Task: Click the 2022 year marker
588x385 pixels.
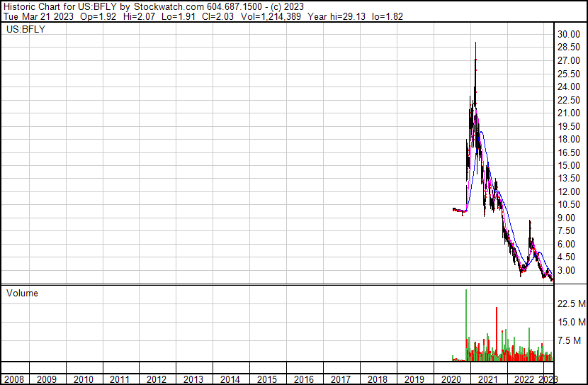Action: point(524,379)
